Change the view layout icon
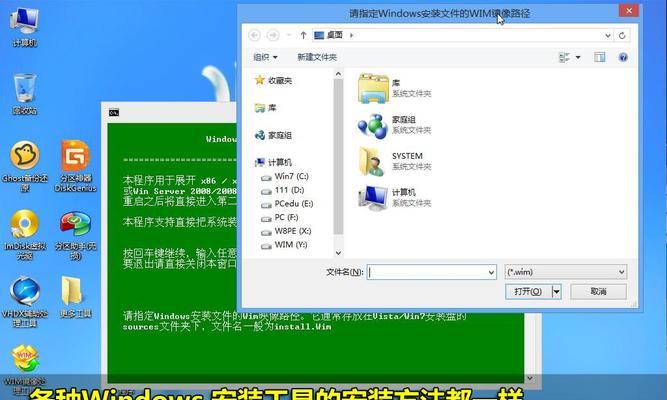 [x=564, y=57]
